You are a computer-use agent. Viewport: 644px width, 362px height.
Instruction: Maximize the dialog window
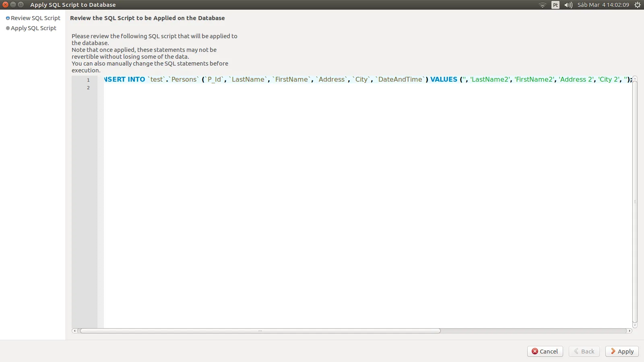[21, 5]
